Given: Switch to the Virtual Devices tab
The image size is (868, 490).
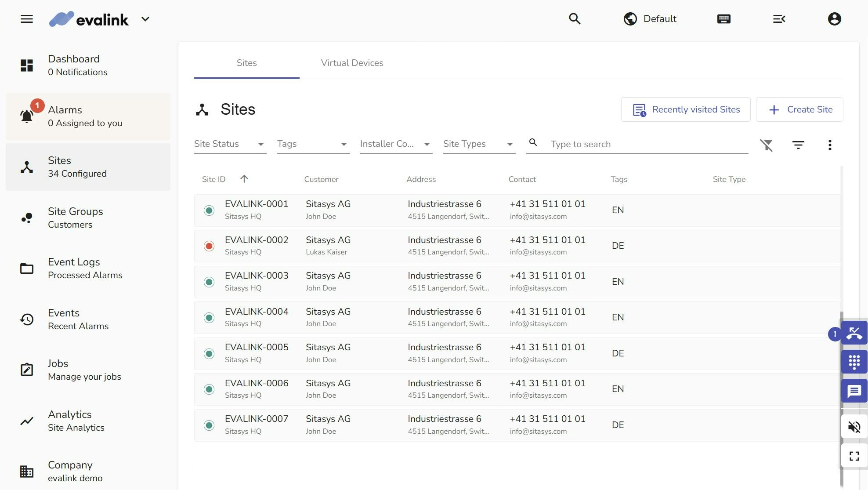Looking at the screenshot, I should [x=352, y=63].
